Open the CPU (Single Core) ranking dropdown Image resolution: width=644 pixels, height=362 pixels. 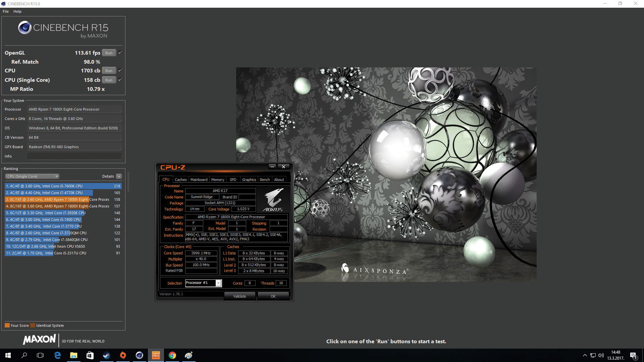pos(32,176)
